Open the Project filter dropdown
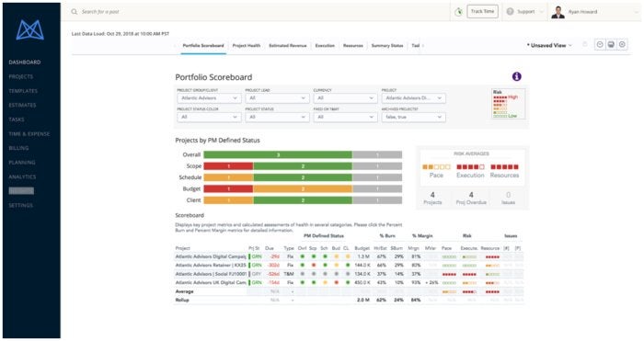The height and width of the screenshot is (341, 644). pyautogui.click(x=414, y=98)
